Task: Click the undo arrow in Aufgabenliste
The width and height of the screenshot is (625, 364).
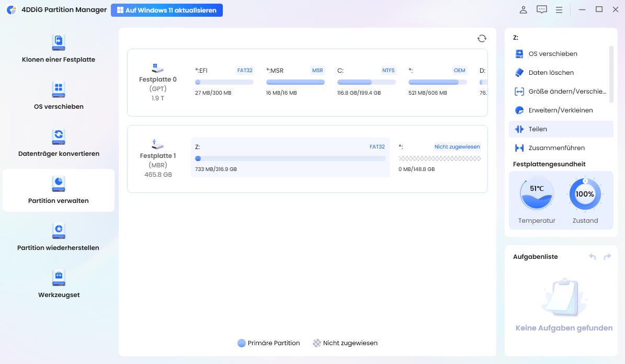Action: pyautogui.click(x=592, y=257)
